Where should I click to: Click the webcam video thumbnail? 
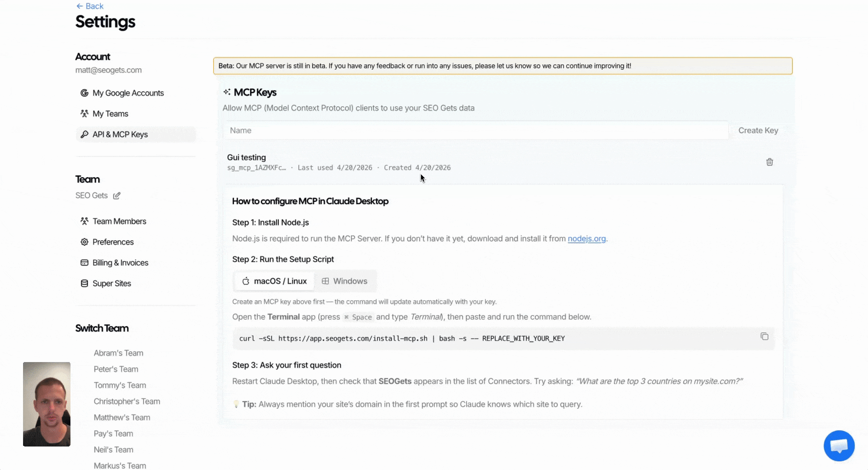click(47, 404)
